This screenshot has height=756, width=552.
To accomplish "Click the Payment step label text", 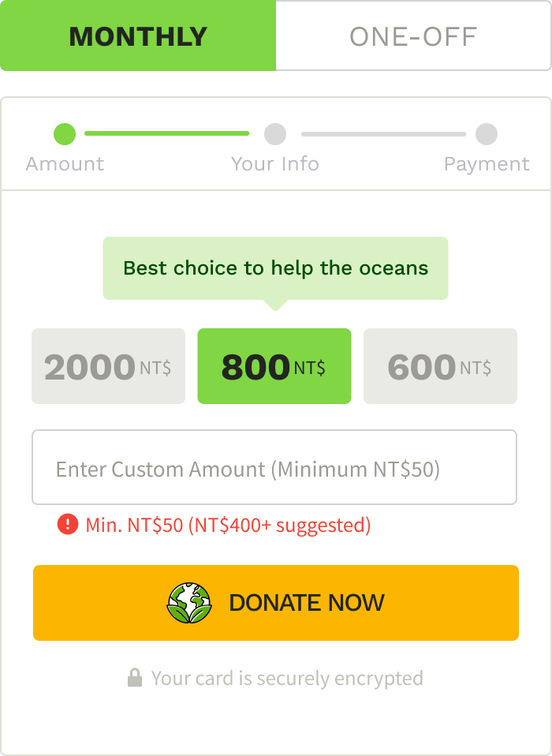I will (x=487, y=164).
